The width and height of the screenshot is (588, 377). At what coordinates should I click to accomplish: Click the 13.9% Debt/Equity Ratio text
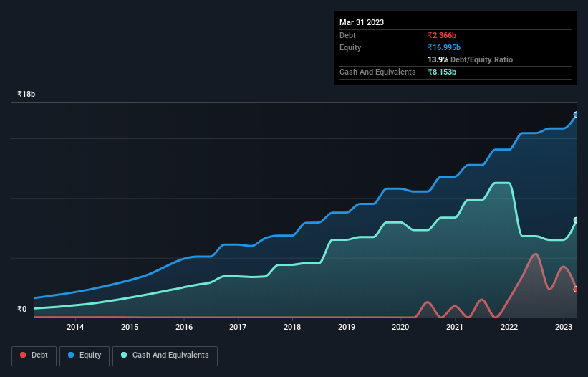click(471, 59)
